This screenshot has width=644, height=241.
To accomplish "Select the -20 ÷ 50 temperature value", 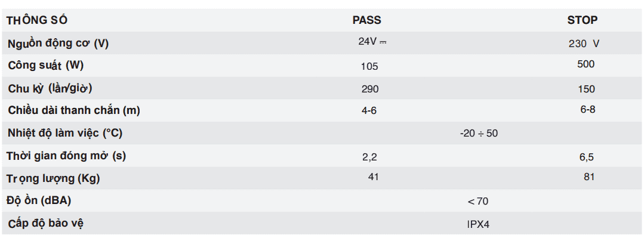I will pyautogui.click(x=479, y=133).
